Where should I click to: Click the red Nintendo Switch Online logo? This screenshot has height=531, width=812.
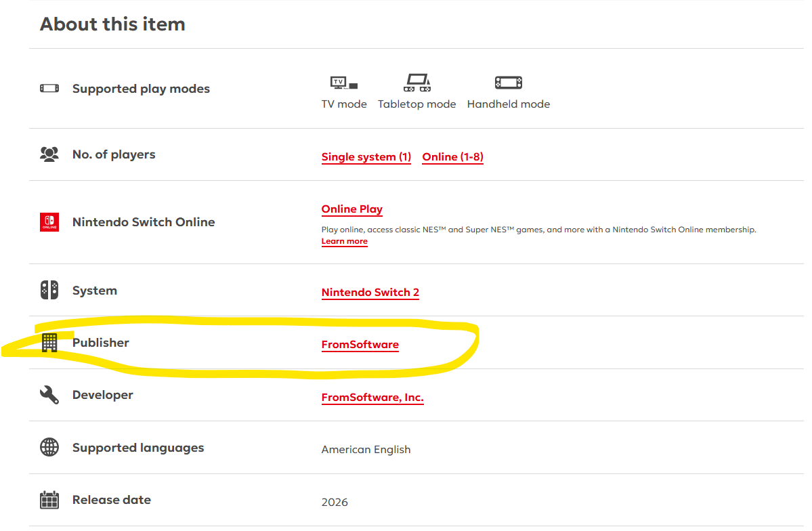click(x=49, y=222)
